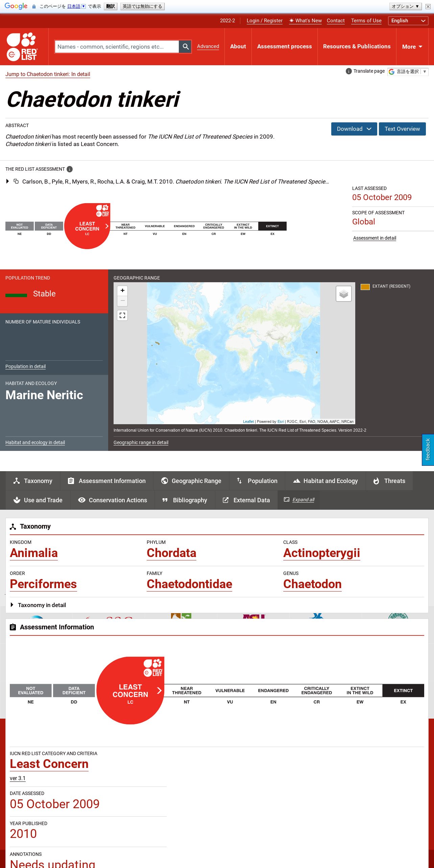Click the Least Concern category link
Image resolution: width=434 pixels, height=868 pixels.
coord(49,764)
